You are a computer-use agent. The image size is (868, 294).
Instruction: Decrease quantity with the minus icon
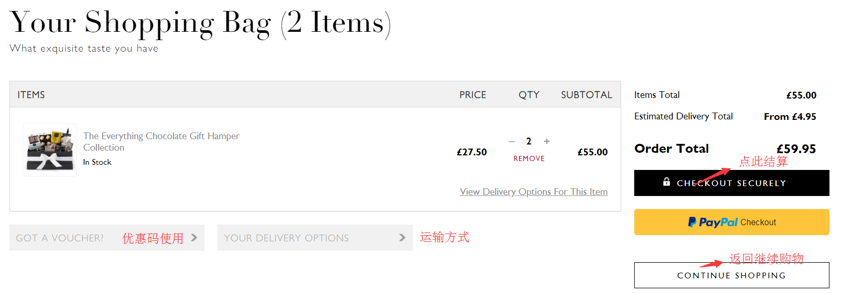[512, 141]
